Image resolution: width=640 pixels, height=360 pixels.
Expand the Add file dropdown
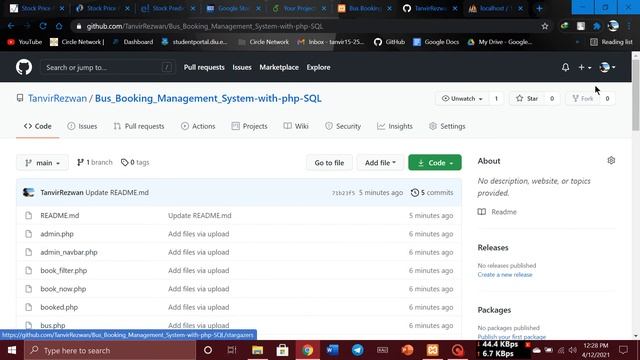[380, 162]
